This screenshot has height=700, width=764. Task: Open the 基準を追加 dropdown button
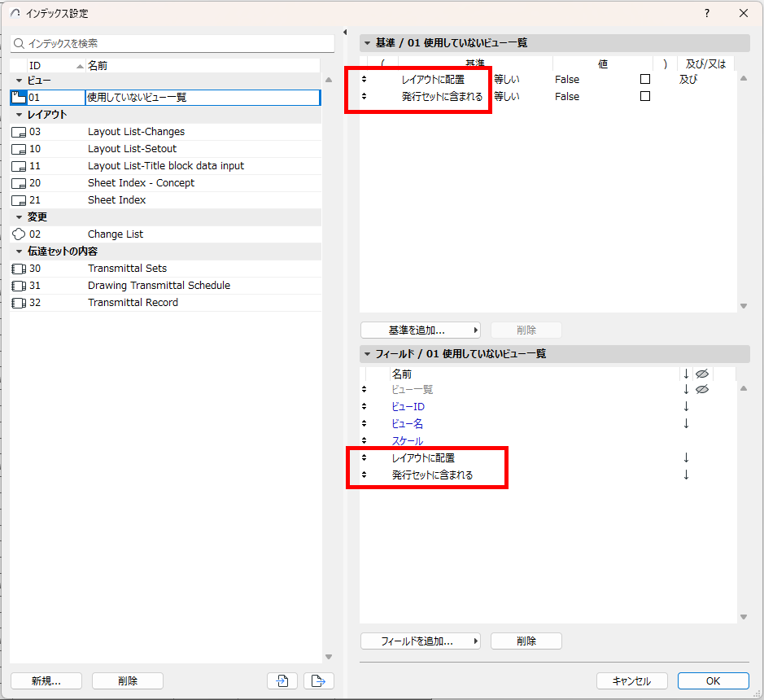(421, 330)
